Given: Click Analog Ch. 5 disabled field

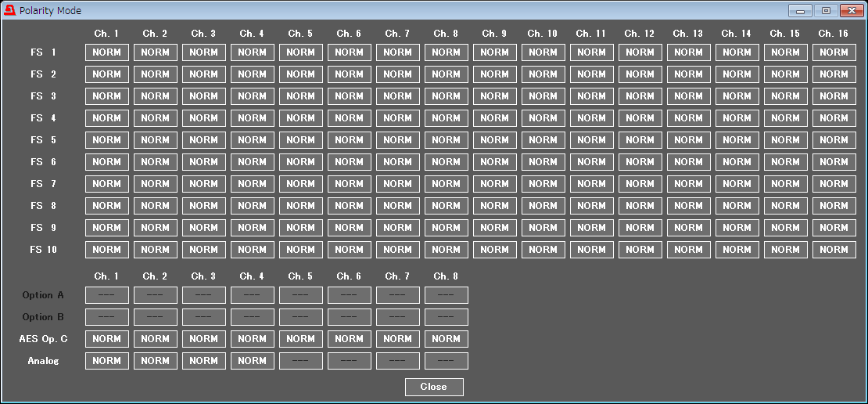Looking at the screenshot, I should pyautogui.click(x=301, y=361).
